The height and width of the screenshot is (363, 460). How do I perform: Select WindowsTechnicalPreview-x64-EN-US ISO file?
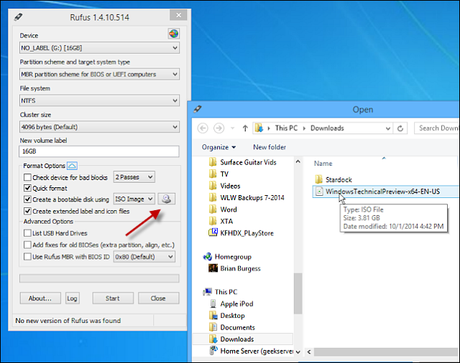click(x=382, y=191)
